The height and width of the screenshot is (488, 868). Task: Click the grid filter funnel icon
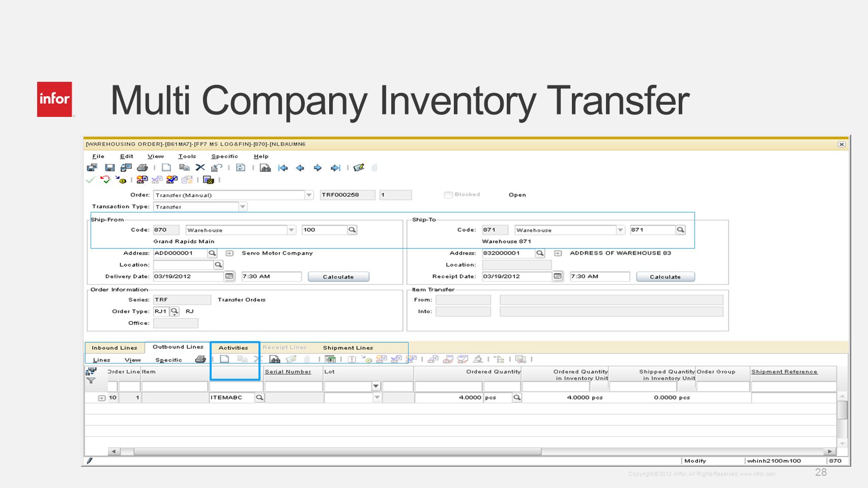91,380
